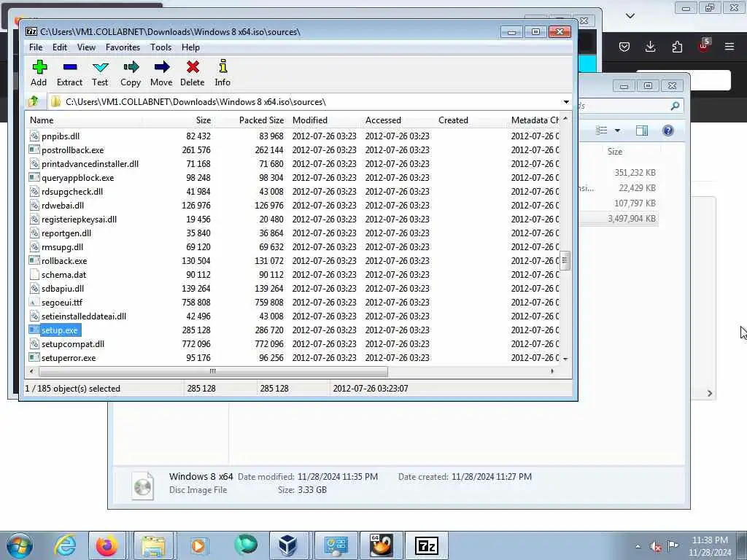Sort by Name column header

[x=84, y=120]
